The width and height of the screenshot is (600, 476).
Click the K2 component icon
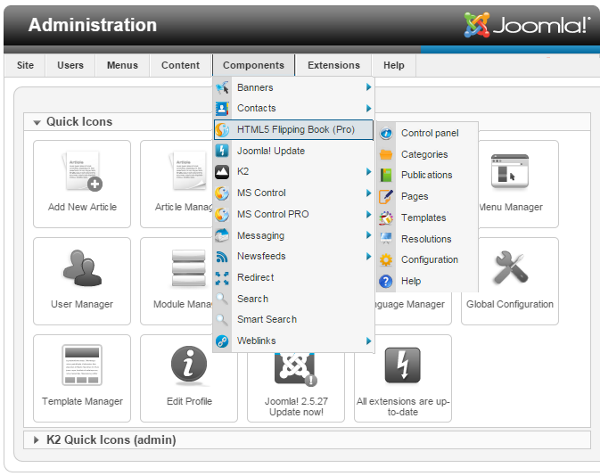pos(222,172)
